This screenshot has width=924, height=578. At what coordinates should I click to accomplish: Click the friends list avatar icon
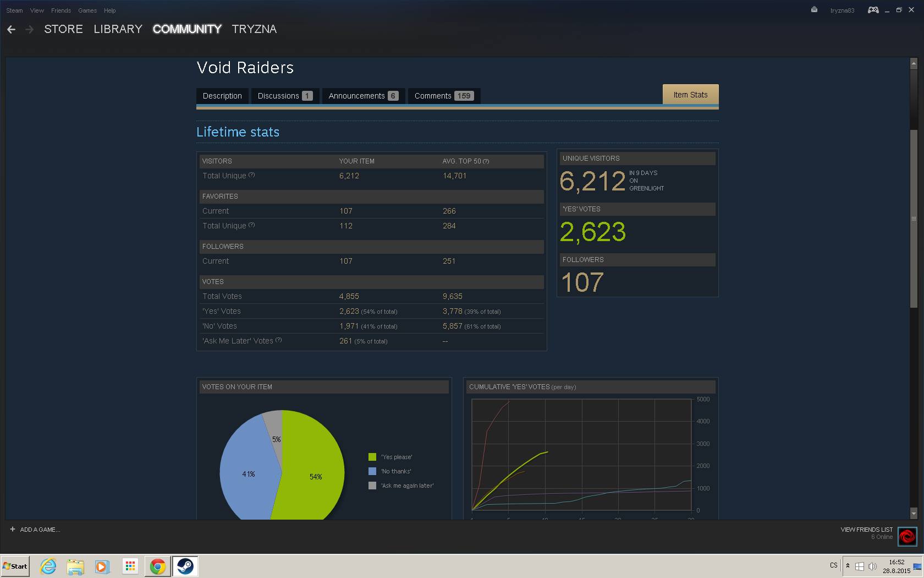tap(907, 536)
